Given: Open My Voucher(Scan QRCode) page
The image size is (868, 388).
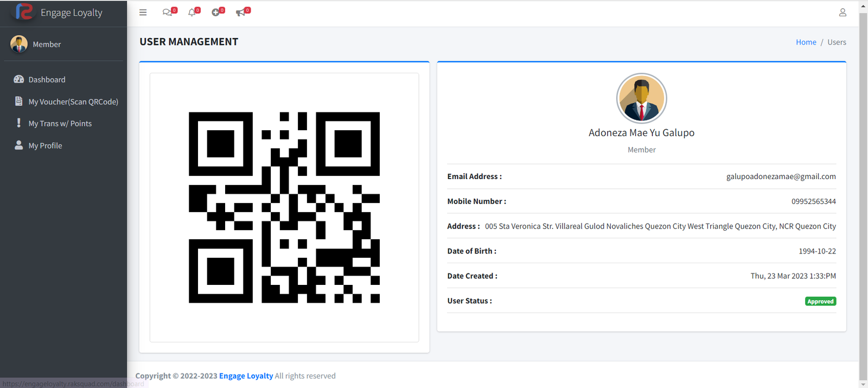Looking at the screenshot, I should [x=73, y=101].
